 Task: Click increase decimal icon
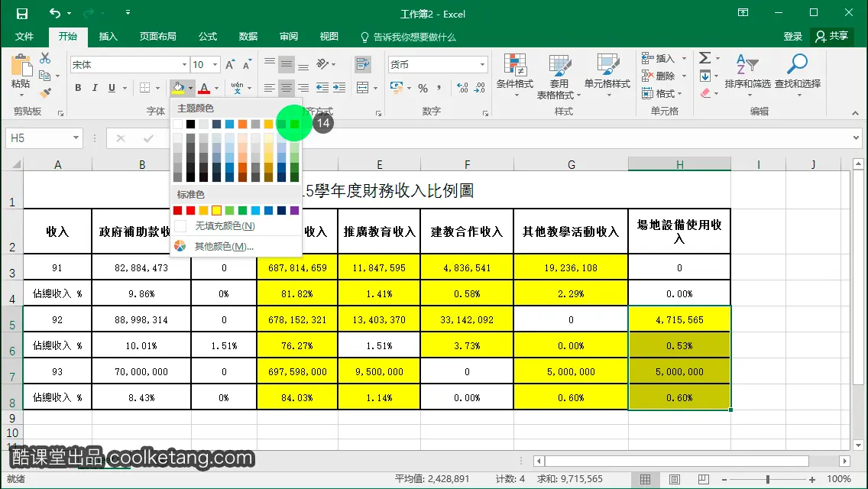(x=462, y=88)
